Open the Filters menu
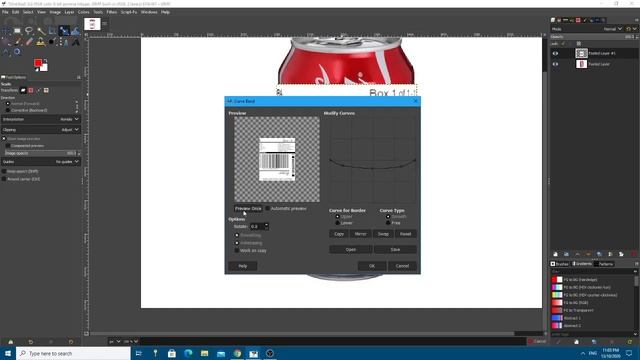The height and width of the screenshot is (360, 640). (111, 12)
